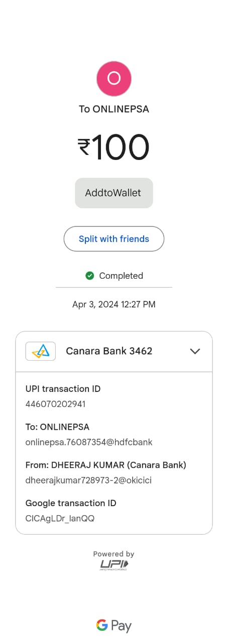228x644 pixels.
Task: Click the Canara Bank logo icon
Action: [41, 351]
